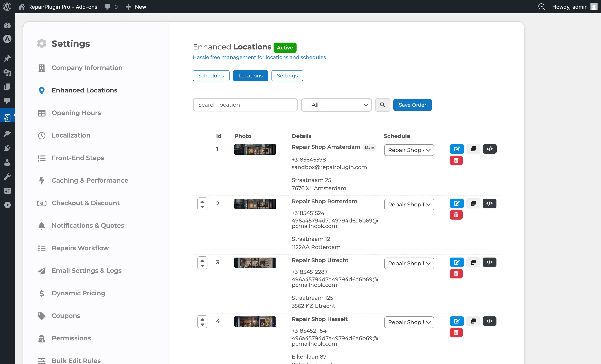The height and width of the screenshot is (364, 601).
Task: Show shortcode for Repair Shop Utrecht
Action: pyautogui.click(x=489, y=262)
